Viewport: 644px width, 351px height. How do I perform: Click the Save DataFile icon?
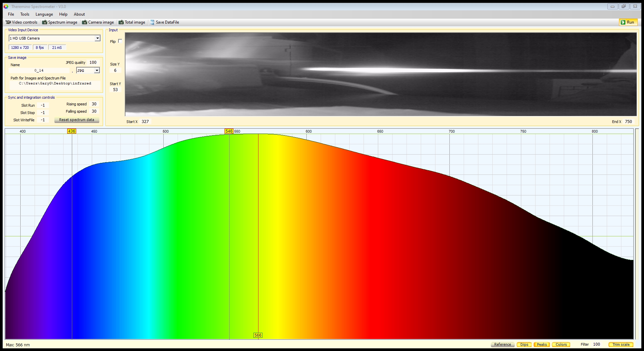click(x=152, y=22)
